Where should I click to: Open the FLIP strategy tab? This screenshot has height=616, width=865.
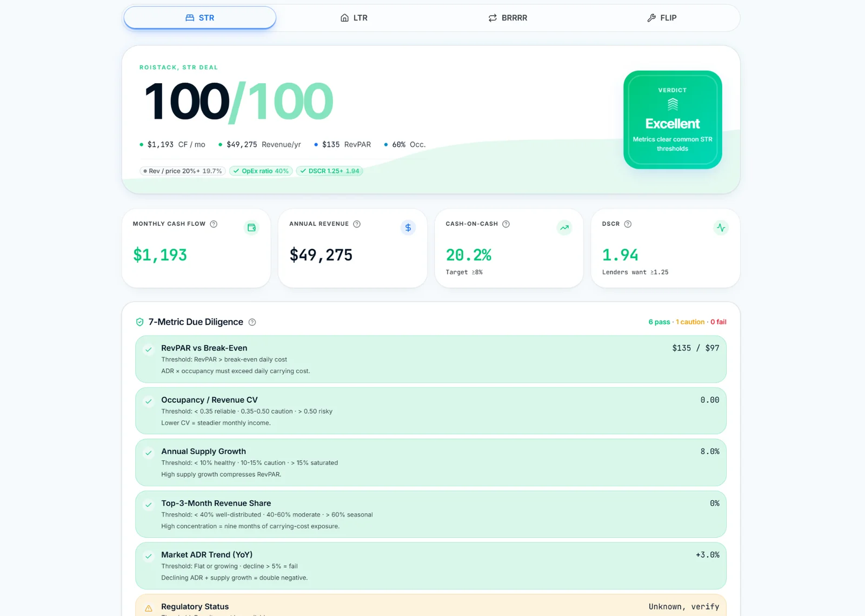(662, 18)
